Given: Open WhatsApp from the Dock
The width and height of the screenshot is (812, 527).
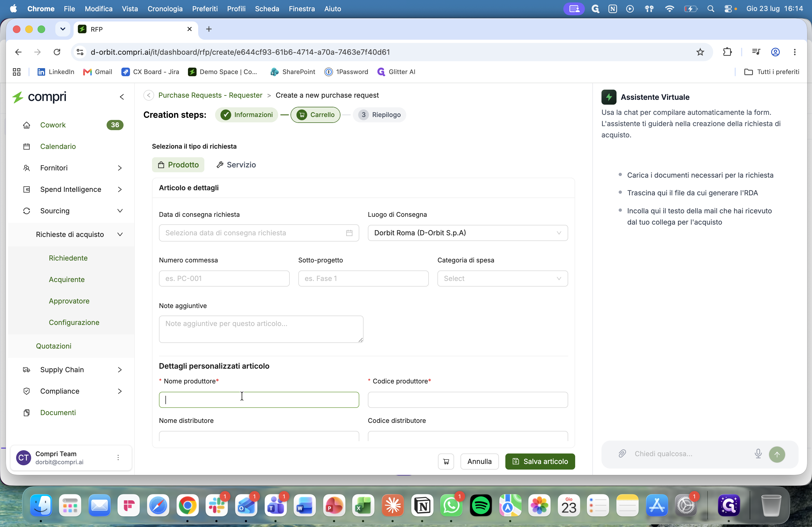Looking at the screenshot, I should (451, 506).
